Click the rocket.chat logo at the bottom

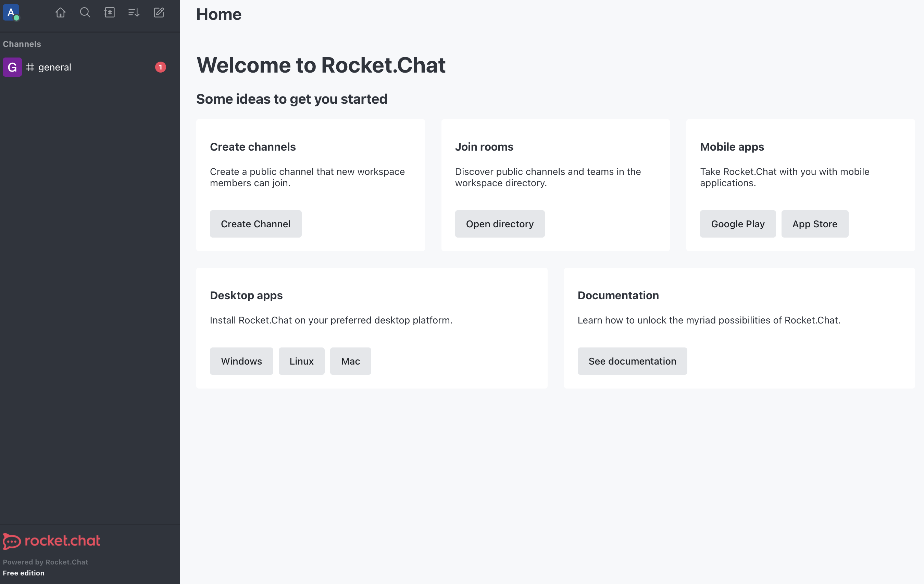pos(51,541)
